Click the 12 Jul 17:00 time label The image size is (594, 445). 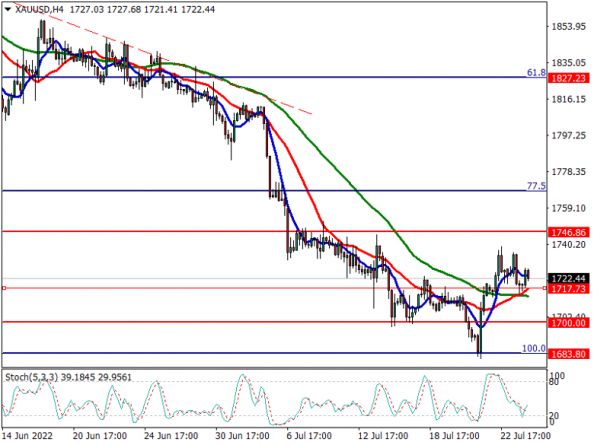[383, 436]
